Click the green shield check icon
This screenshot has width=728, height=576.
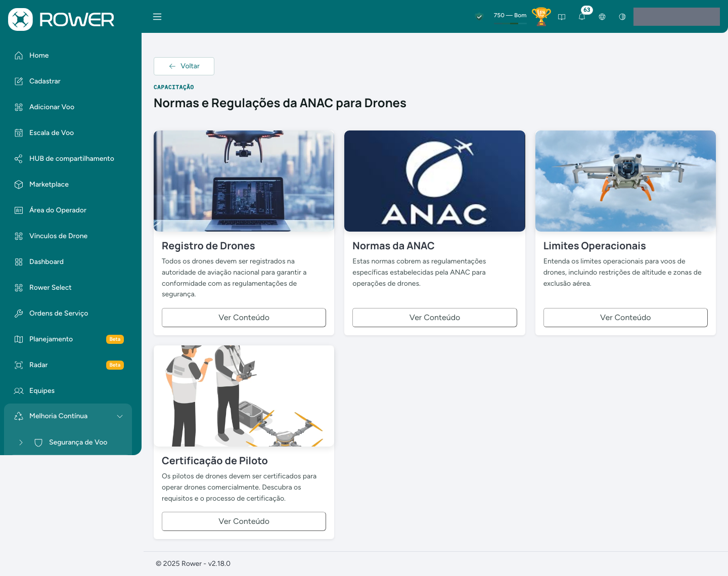click(x=479, y=17)
